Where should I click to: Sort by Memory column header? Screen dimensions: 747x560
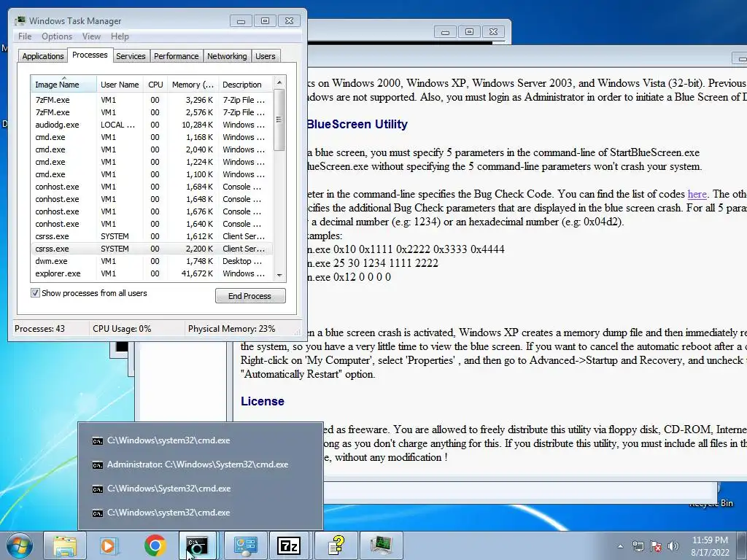tap(193, 85)
